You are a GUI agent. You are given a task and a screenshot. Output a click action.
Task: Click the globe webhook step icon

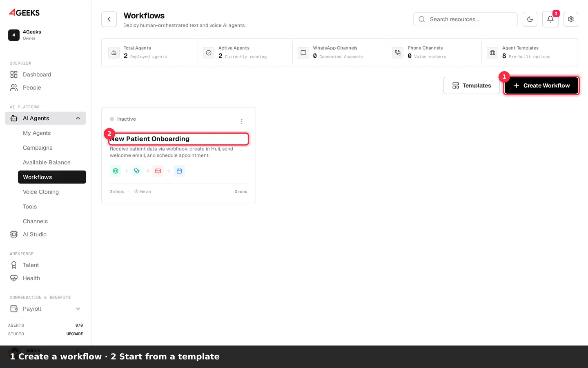coord(116,171)
